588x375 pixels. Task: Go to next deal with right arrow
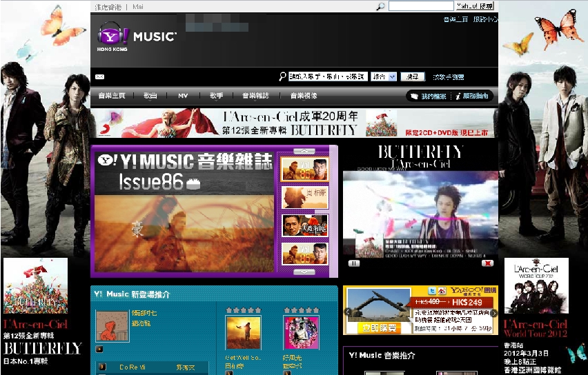point(494,313)
